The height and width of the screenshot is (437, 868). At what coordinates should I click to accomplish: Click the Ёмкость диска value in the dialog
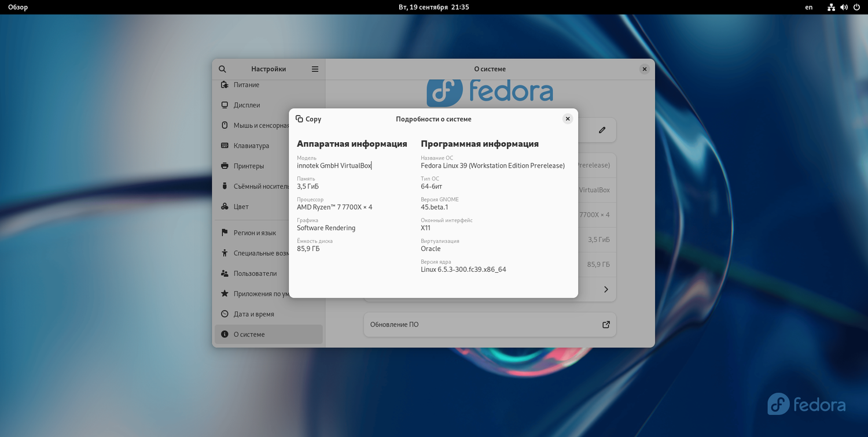coord(308,249)
